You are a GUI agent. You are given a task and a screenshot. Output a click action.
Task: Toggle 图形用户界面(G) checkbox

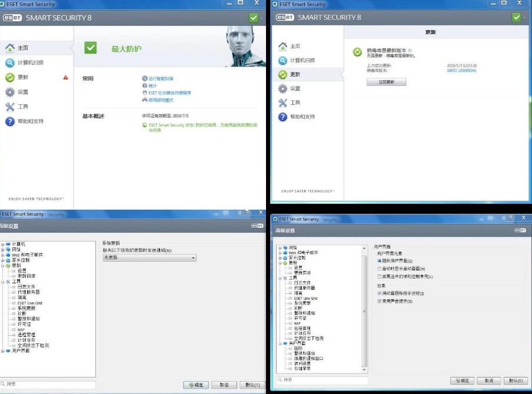pyautogui.click(x=380, y=261)
